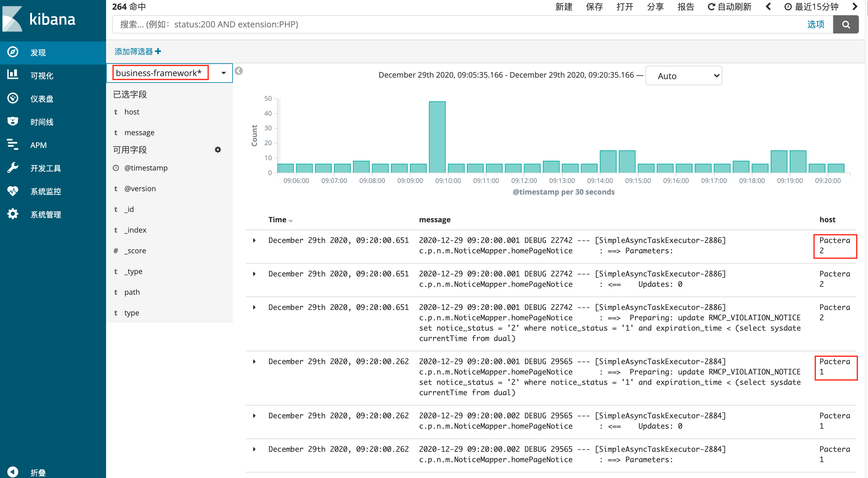Click the @version field in available fields
The image size is (868, 478).
pos(140,188)
